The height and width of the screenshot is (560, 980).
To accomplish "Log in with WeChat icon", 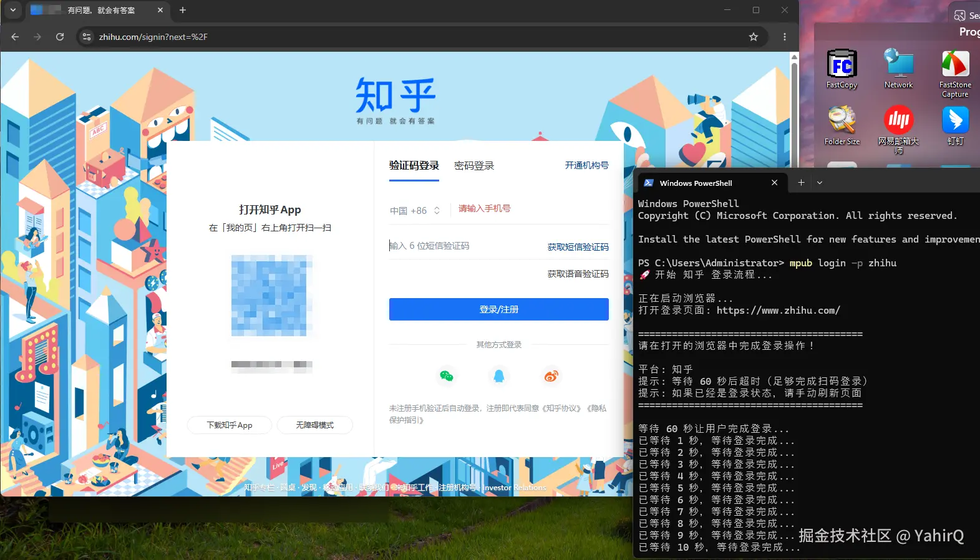I will (447, 376).
